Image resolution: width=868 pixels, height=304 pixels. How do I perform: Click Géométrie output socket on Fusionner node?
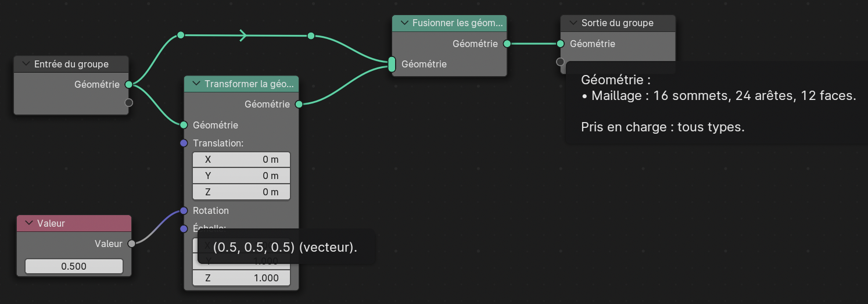(x=507, y=44)
